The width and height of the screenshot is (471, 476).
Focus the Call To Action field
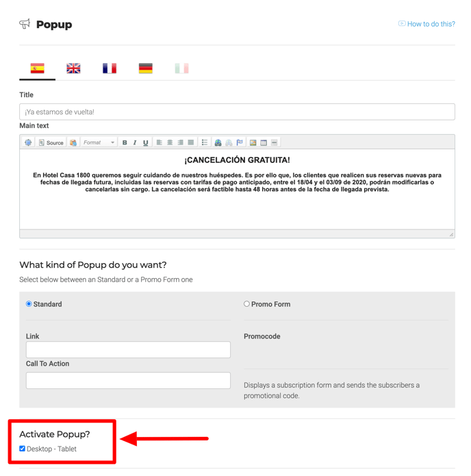[128, 381]
